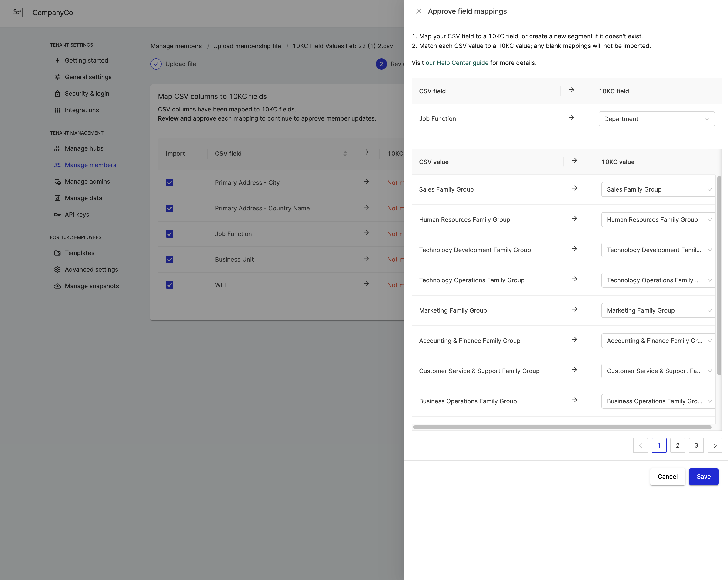
Task: Open Manage snapshots in sidebar
Action: [91, 286]
